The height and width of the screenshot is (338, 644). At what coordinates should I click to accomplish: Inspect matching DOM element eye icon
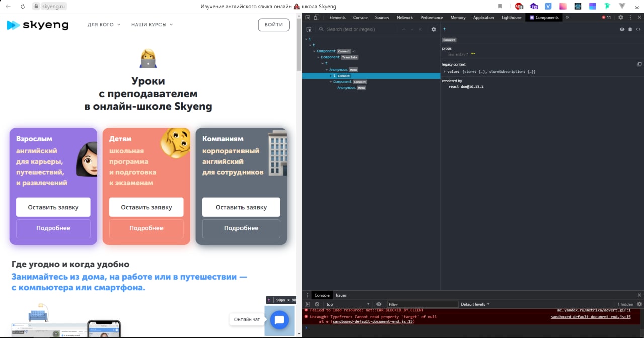coord(622,29)
